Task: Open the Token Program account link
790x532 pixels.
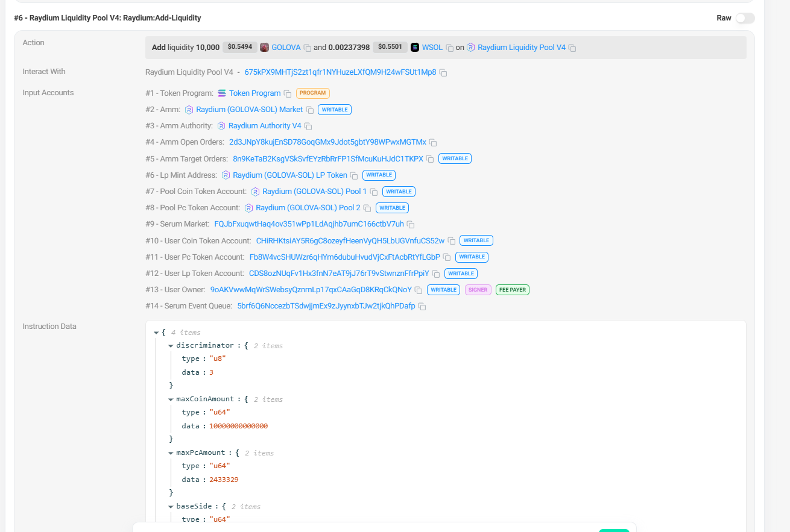Action: coord(255,93)
